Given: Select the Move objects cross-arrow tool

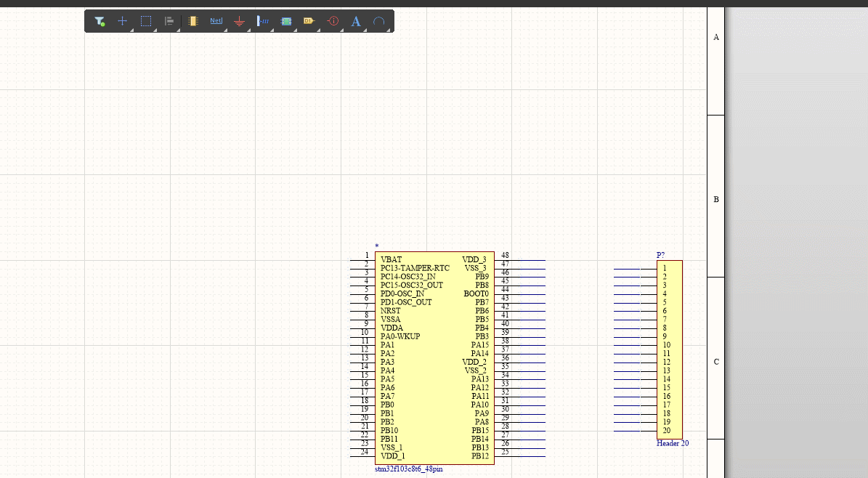Looking at the screenshot, I should [x=122, y=21].
